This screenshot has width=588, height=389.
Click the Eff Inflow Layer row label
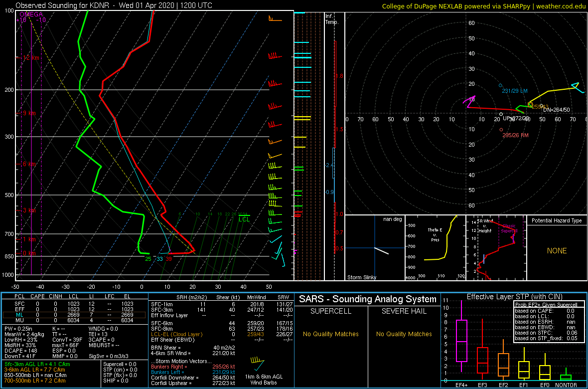click(170, 315)
